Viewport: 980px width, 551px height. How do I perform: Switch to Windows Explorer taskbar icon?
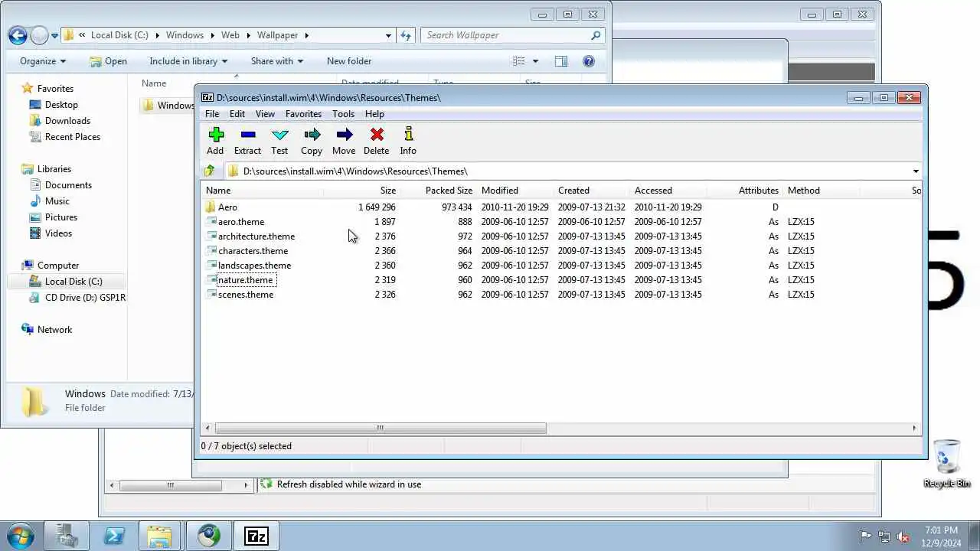[159, 536]
